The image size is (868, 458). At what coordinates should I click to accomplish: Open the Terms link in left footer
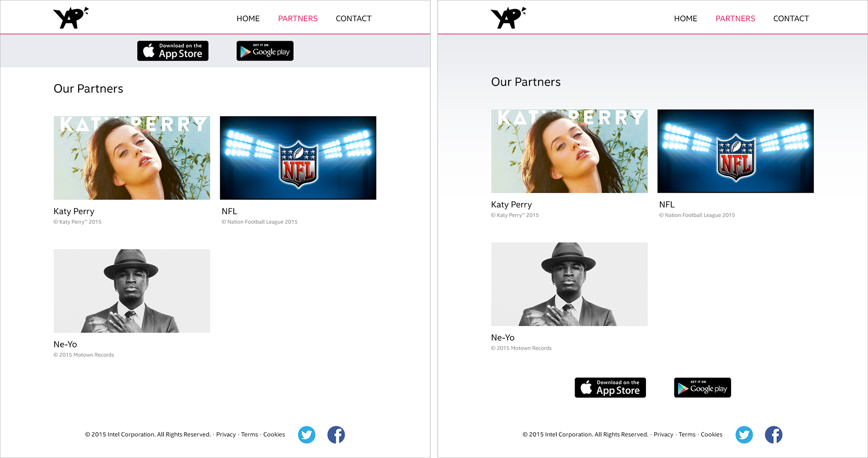click(250, 434)
